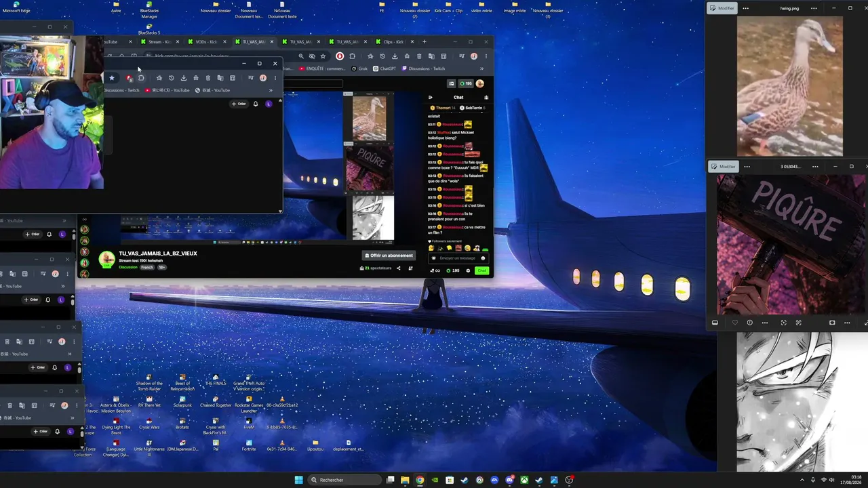The width and height of the screenshot is (868, 488).
Task: Open BlueStacks Manager desktop shortcut
Action: [x=149, y=9]
